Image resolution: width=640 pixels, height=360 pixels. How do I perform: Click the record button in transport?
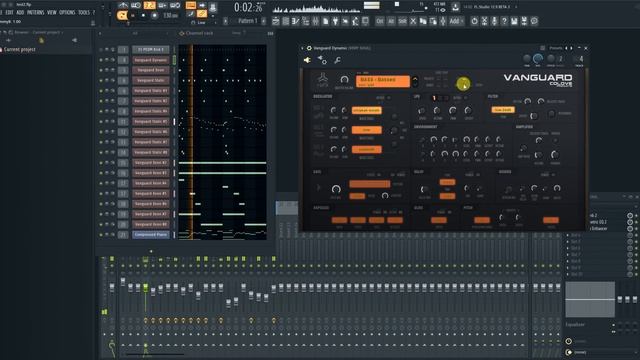pyautogui.click(x=154, y=16)
